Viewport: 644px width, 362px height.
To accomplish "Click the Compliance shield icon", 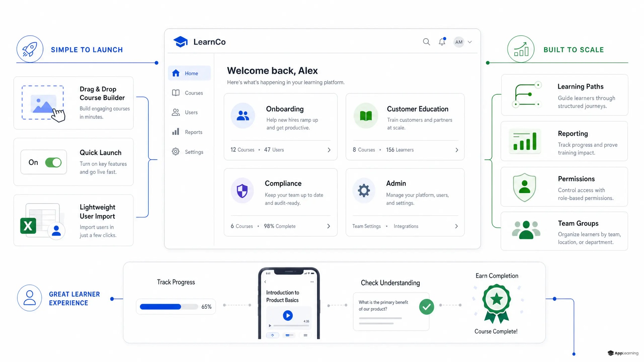I will coord(242,191).
